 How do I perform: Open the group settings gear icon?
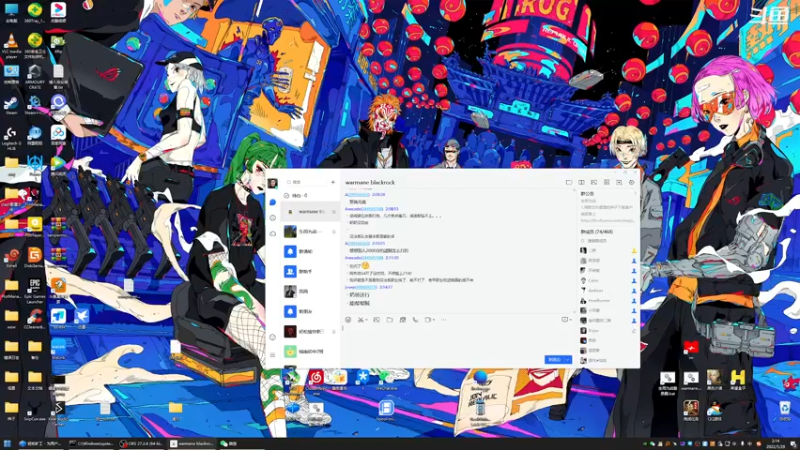point(632,182)
